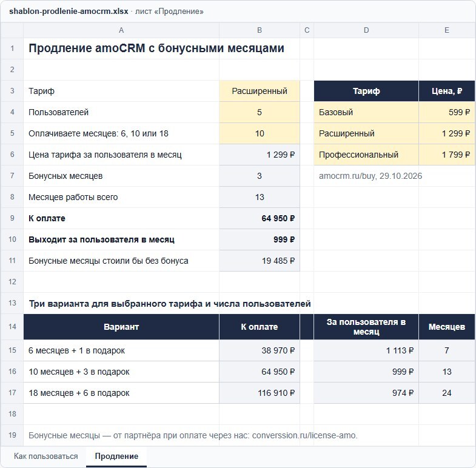
Task: Click the footnote mentioning converssion.ru/license-amo
Action: pos(193,435)
